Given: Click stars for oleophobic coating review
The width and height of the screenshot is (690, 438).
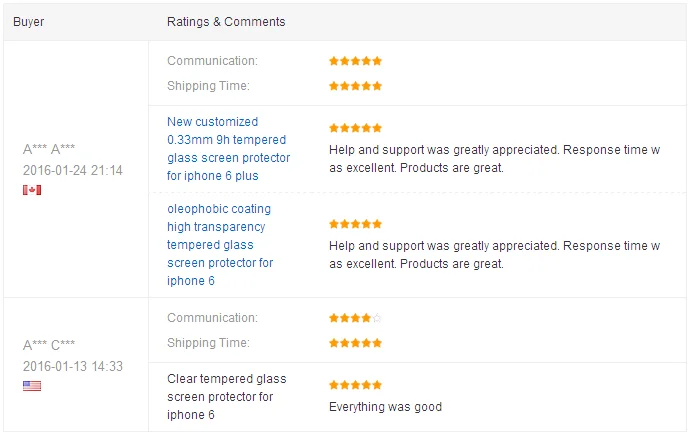Looking at the screenshot, I should point(355,224).
